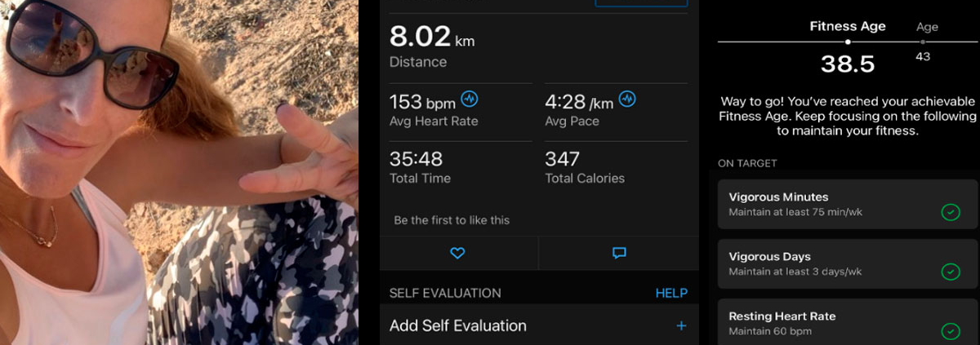This screenshot has height=345, width=980.
Task: Click the Age 43 marker on the scale
Action: (x=923, y=42)
